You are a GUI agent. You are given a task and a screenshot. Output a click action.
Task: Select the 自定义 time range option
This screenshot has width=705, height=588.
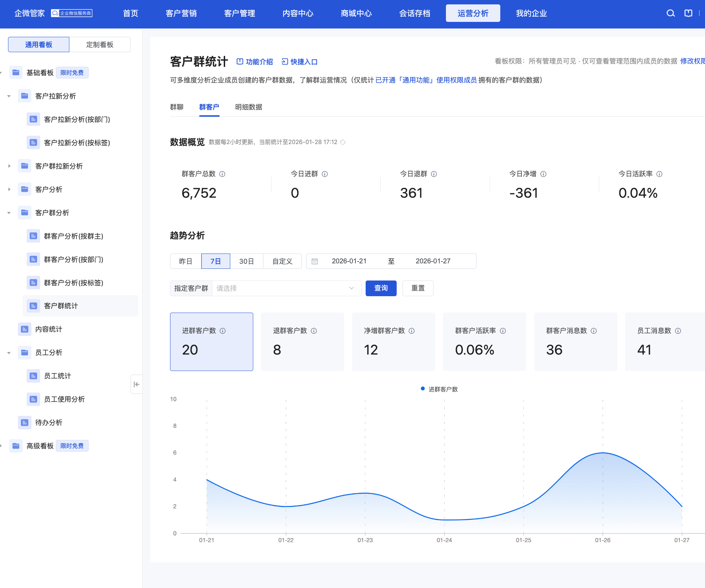coord(282,261)
